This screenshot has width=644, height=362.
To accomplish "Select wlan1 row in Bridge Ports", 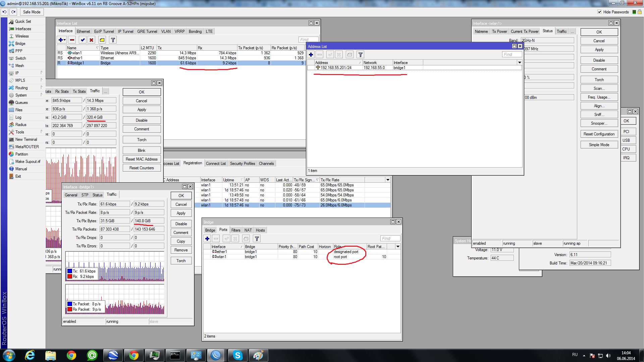I will (x=301, y=256).
